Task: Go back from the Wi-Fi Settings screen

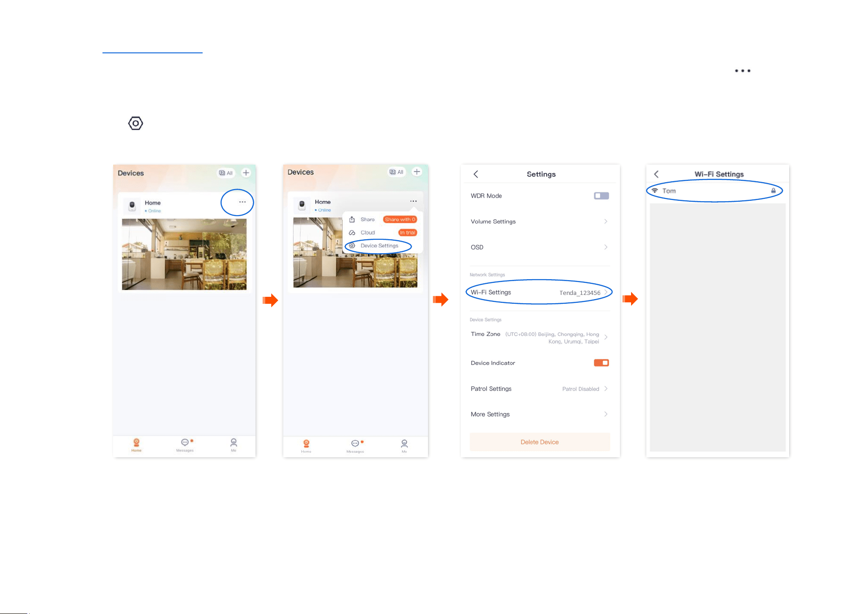Action: pos(656,174)
